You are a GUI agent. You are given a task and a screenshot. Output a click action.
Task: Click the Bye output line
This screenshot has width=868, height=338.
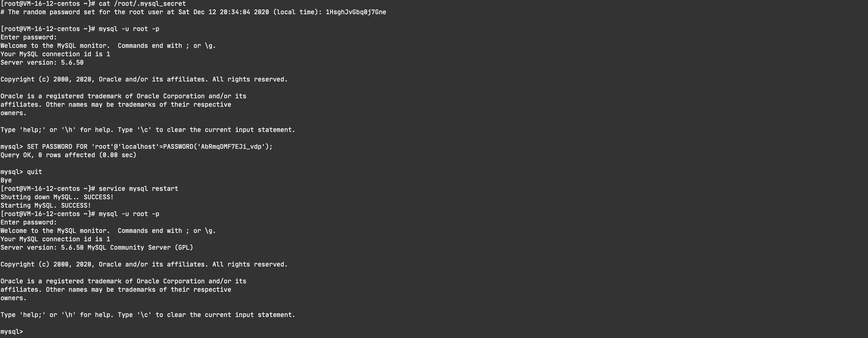6,181
